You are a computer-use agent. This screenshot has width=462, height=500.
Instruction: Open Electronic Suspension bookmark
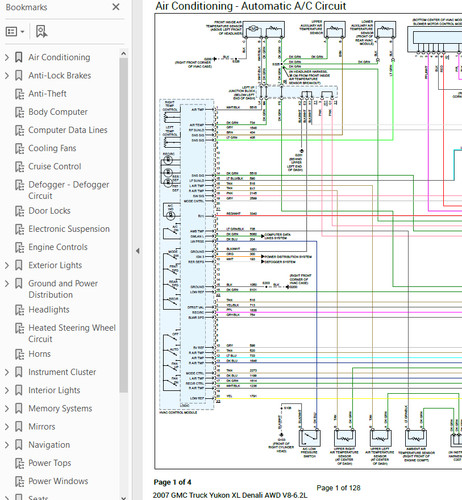coord(69,229)
